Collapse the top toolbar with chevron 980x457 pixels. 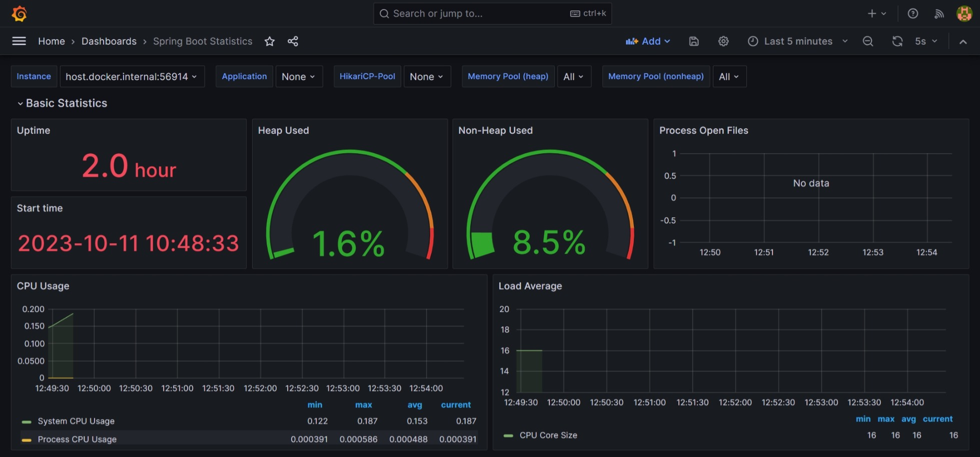(x=963, y=42)
